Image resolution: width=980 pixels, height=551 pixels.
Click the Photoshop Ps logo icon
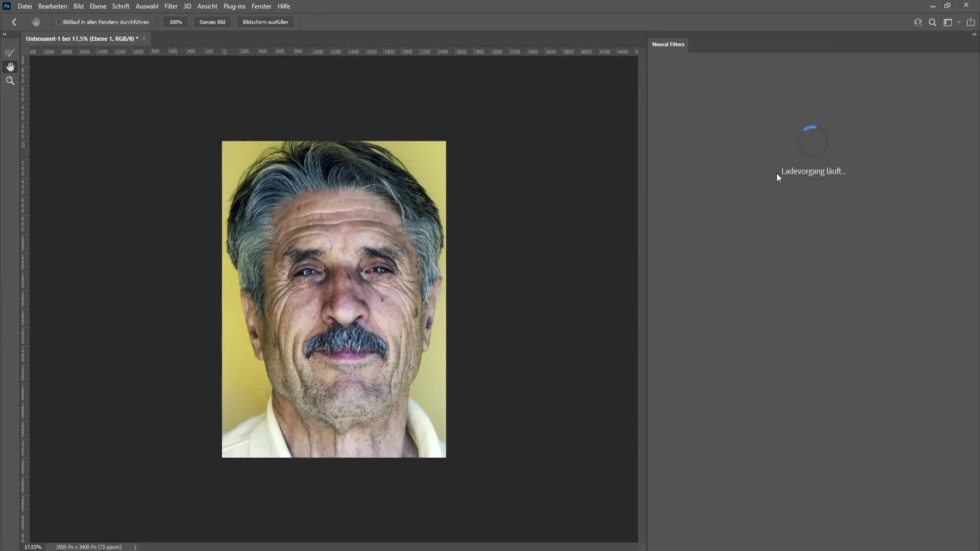(7, 6)
